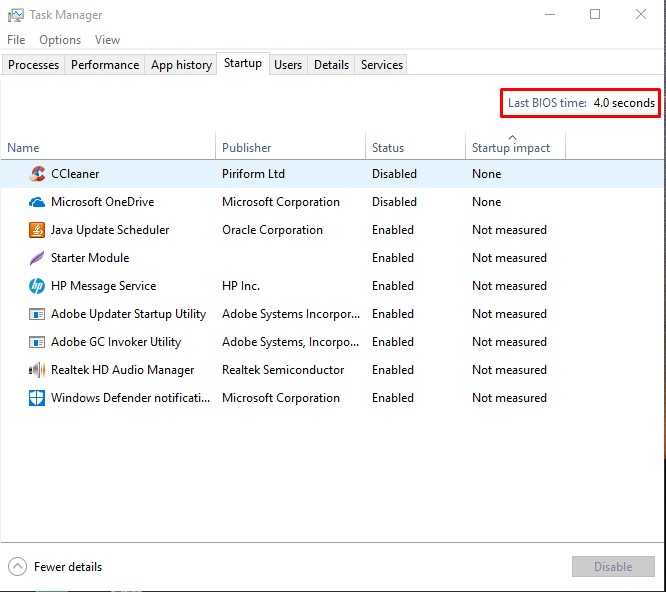
Task: Click Microsoft Corporation publisher of OneDrive
Action: [281, 202]
